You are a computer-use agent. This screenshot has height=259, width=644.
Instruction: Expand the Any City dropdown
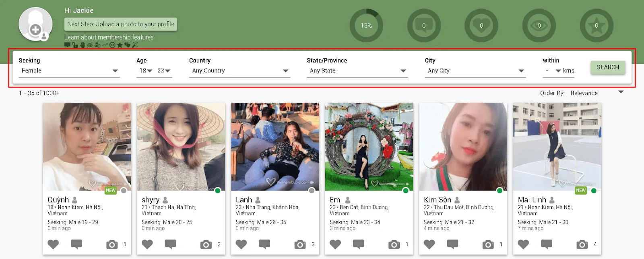point(475,71)
